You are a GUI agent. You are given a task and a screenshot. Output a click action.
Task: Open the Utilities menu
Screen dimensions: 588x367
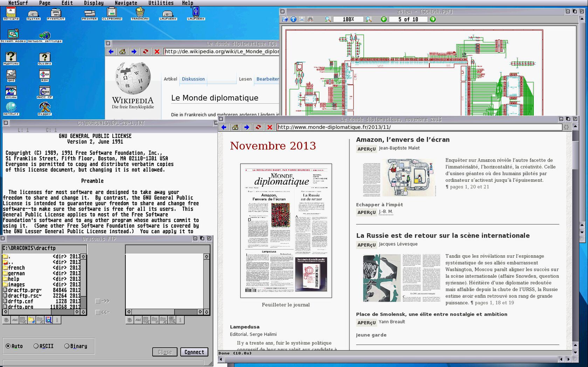[161, 3]
